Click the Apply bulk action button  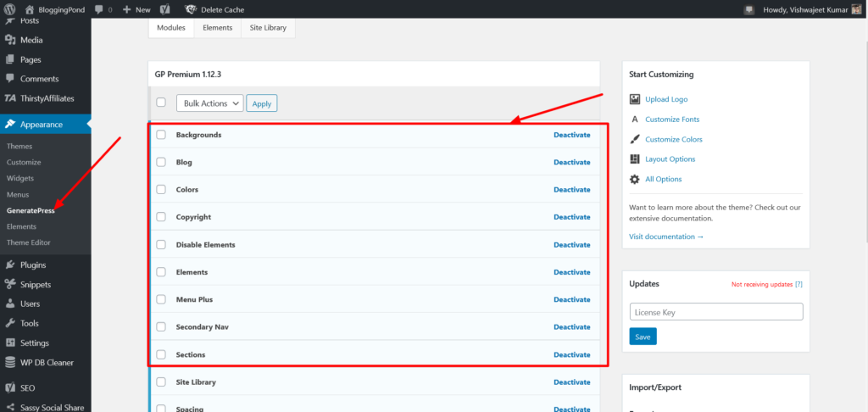tap(262, 103)
